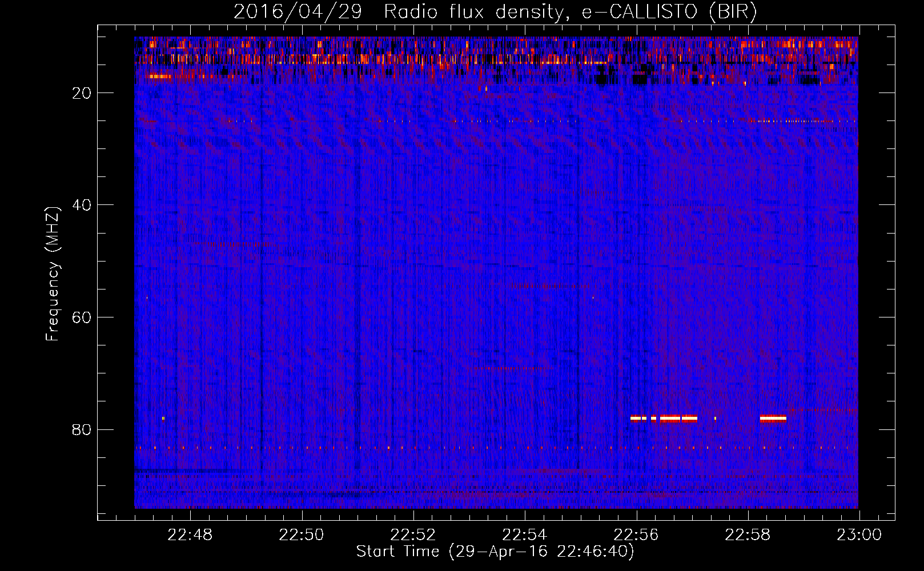The image size is (924, 571).
Task: Click the date "2016/04/29" in the title
Action: point(298,11)
